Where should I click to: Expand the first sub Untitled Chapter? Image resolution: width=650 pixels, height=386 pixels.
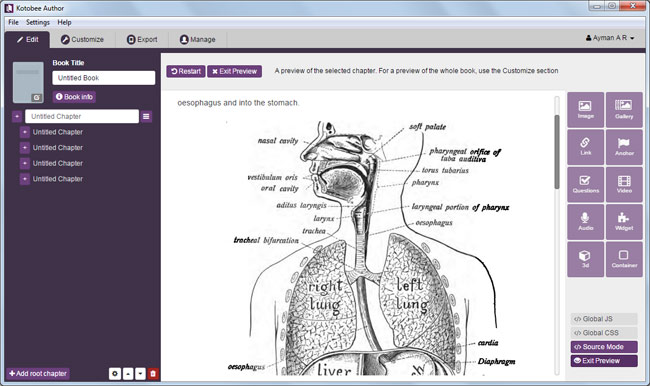[x=24, y=132]
